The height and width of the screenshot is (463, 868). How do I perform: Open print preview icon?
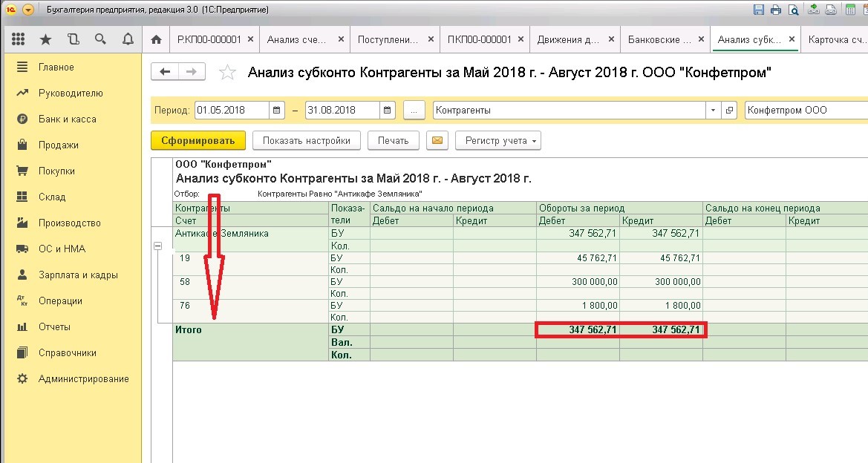tap(793, 9)
